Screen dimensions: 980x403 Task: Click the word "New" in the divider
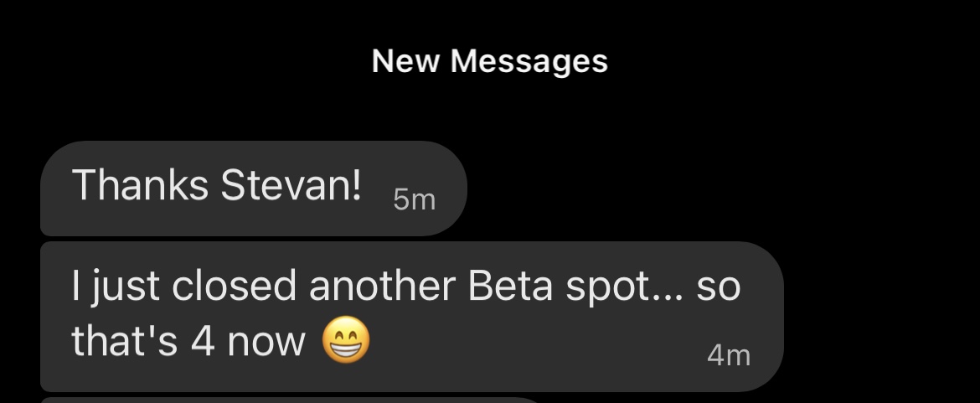pyautogui.click(x=407, y=61)
